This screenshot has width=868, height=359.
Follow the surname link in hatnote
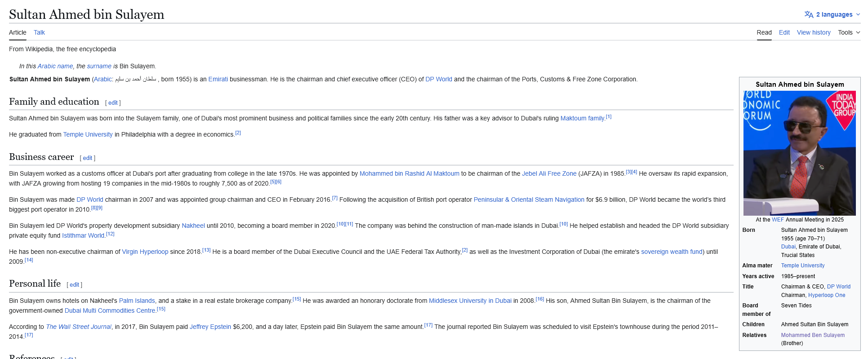[99, 66]
